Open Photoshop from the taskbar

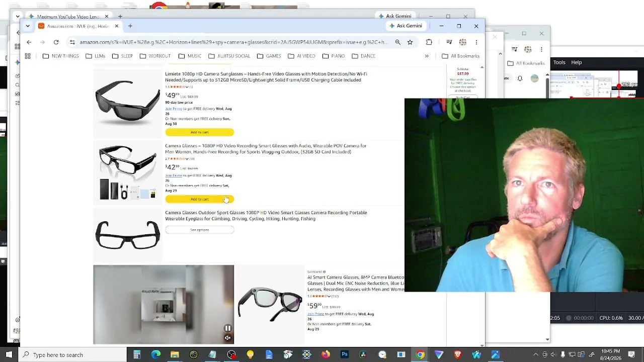[x=345, y=355]
